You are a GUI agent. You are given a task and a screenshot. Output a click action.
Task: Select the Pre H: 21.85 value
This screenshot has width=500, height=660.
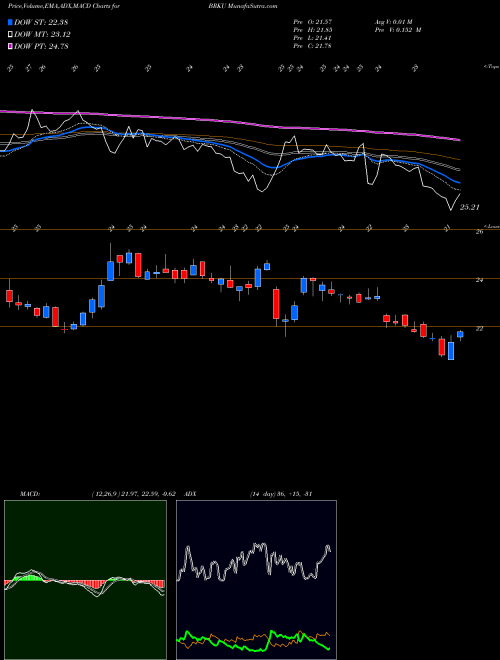(313, 30)
